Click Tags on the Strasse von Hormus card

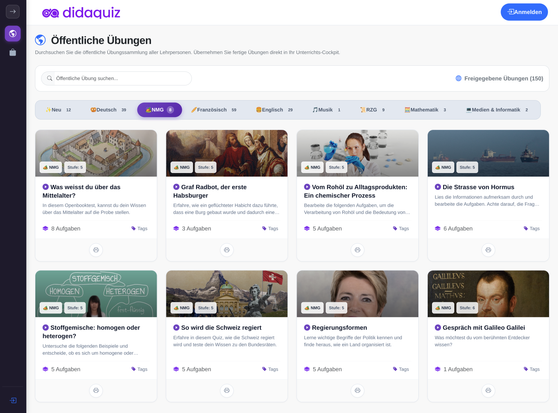click(x=532, y=228)
